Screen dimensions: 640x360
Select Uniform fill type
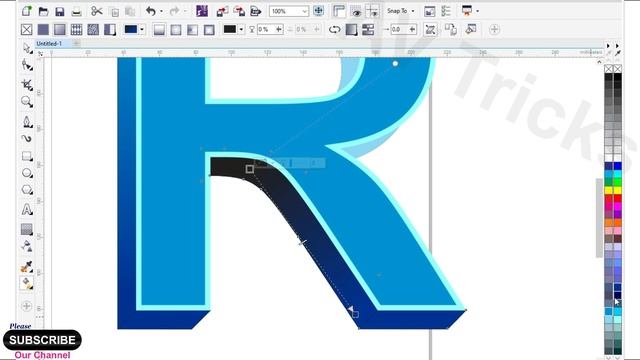pos(43,29)
